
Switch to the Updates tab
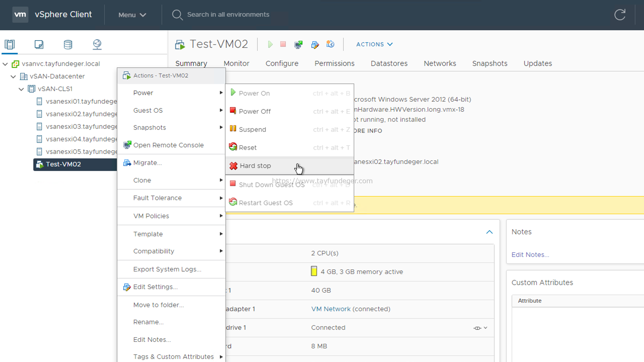[538, 63]
